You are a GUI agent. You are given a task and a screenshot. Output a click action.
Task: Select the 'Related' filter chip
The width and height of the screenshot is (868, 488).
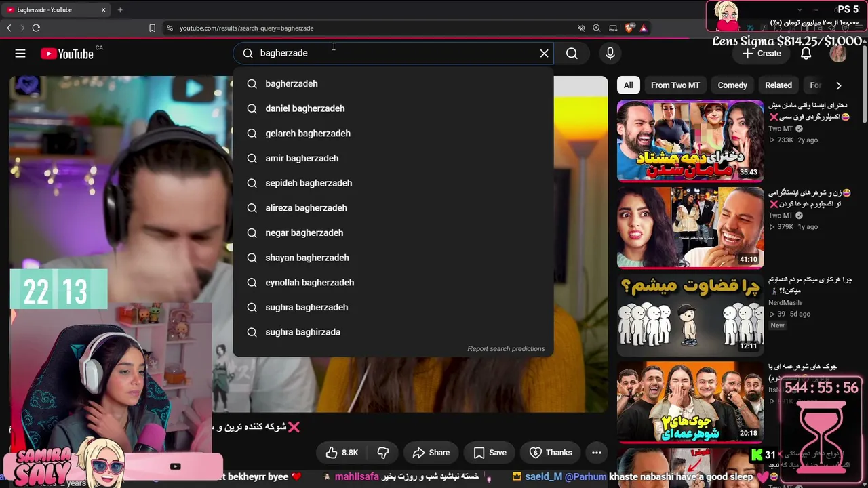(x=778, y=85)
